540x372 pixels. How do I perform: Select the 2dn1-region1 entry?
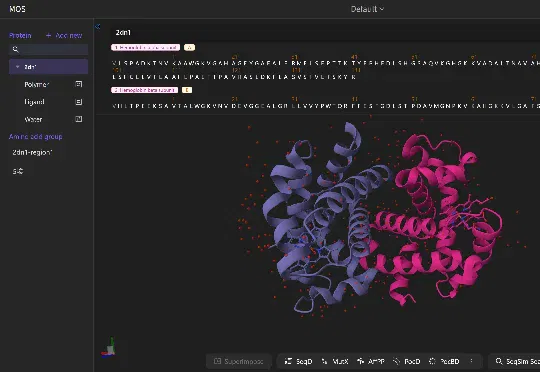(x=32, y=152)
